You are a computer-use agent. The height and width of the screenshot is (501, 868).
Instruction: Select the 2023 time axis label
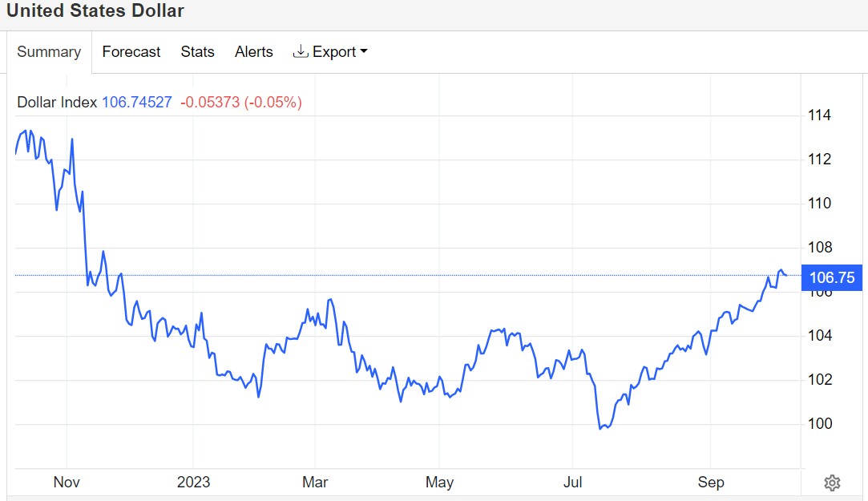point(193,482)
